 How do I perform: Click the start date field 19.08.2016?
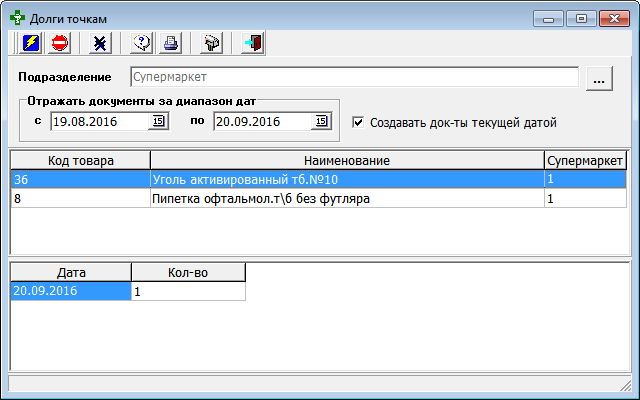coord(99,121)
